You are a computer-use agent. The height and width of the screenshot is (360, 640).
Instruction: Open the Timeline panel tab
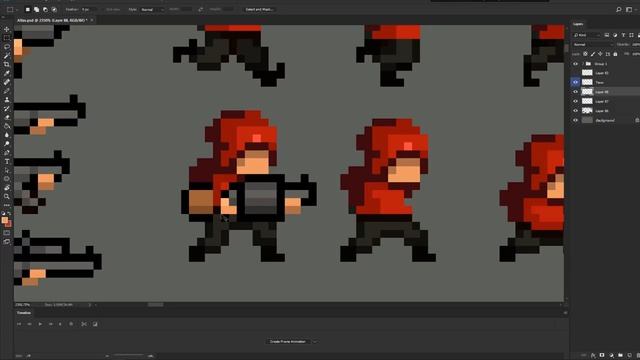(x=24, y=313)
